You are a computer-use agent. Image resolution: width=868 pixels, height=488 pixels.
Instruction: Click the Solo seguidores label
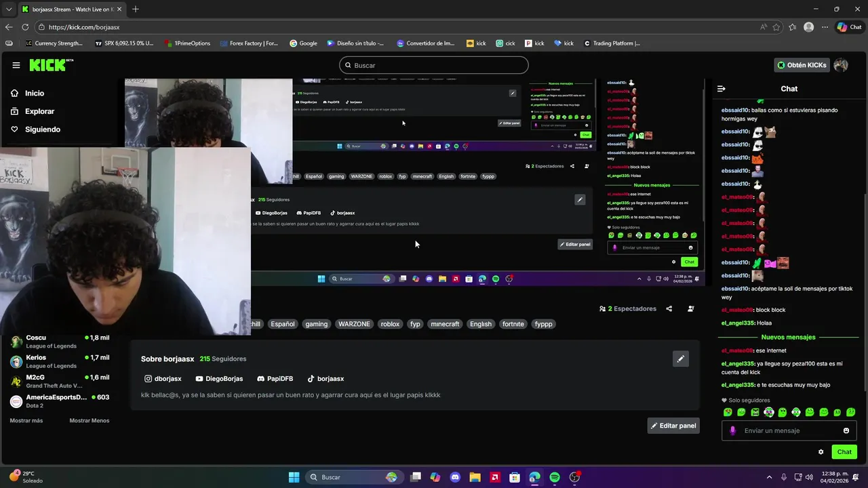tap(745, 401)
